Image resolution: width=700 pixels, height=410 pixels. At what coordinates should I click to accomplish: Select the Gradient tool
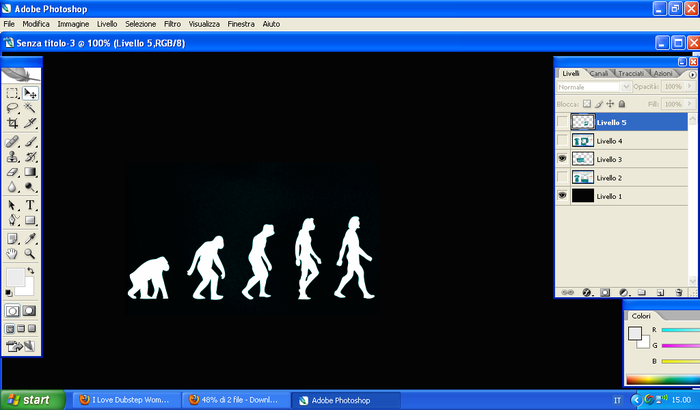pyautogui.click(x=30, y=172)
